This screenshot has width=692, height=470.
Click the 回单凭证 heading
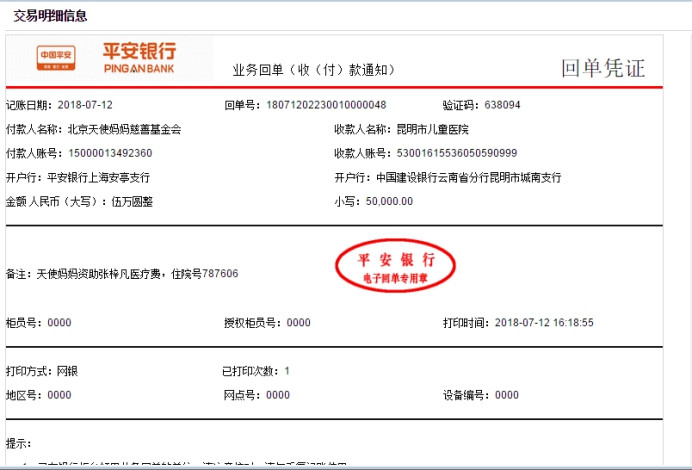[603, 68]
